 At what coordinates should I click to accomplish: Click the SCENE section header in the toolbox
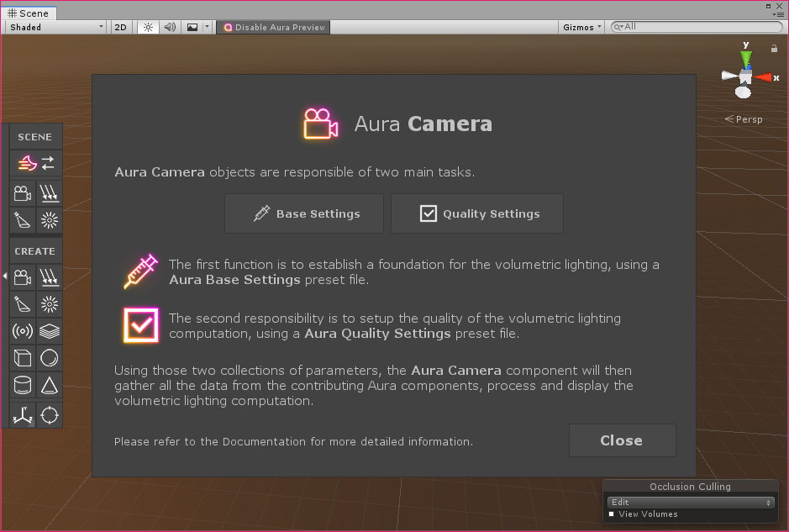coord(35,137)
